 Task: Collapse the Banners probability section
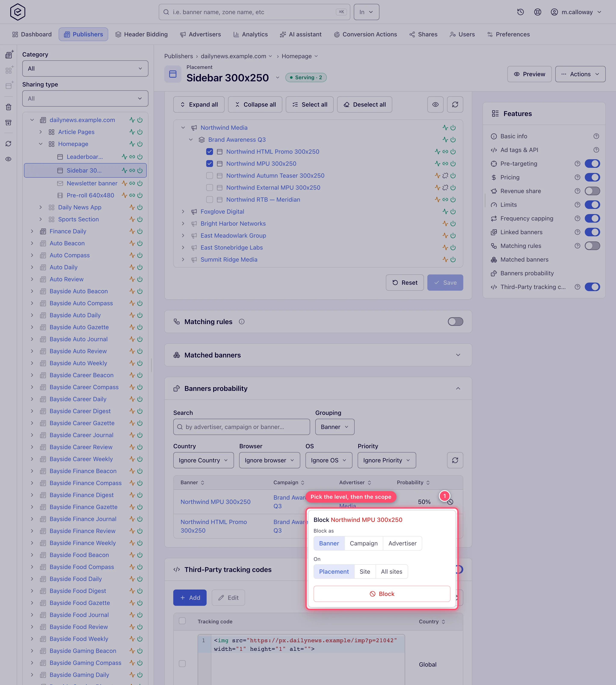pos(458,388)
